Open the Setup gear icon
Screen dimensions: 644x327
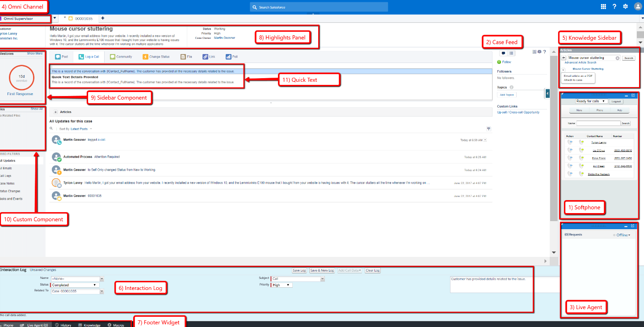(625, 6)
